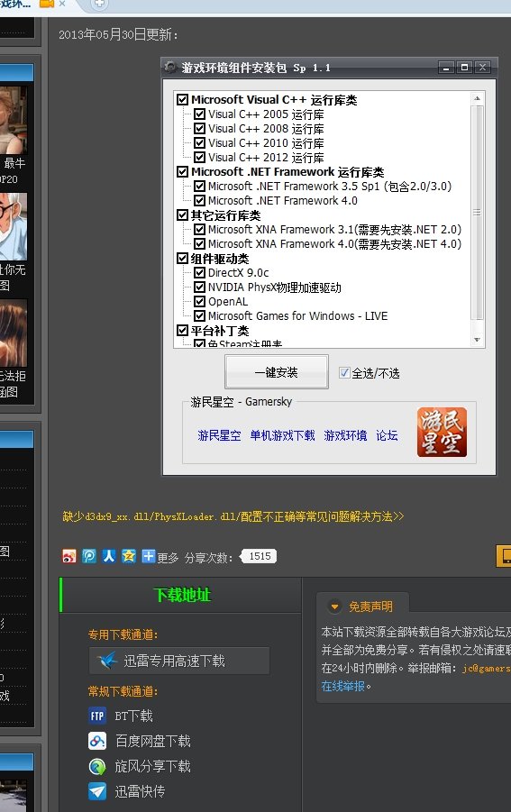Click the share count 1515 bubble
This screenshot has width=511, height=812.
coord(259,556)
